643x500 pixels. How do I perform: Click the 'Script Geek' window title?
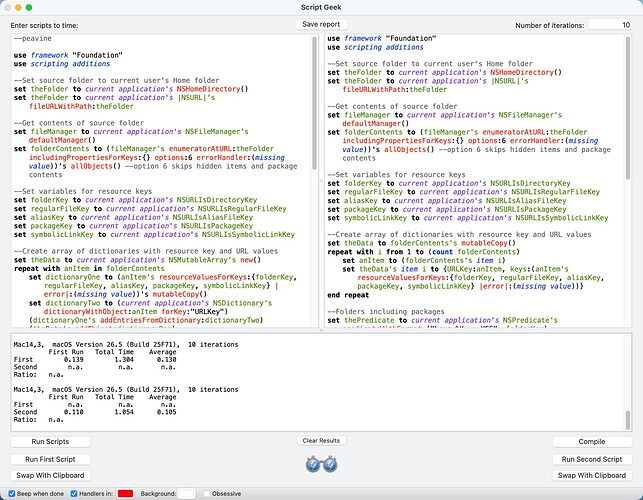(321, 7)
